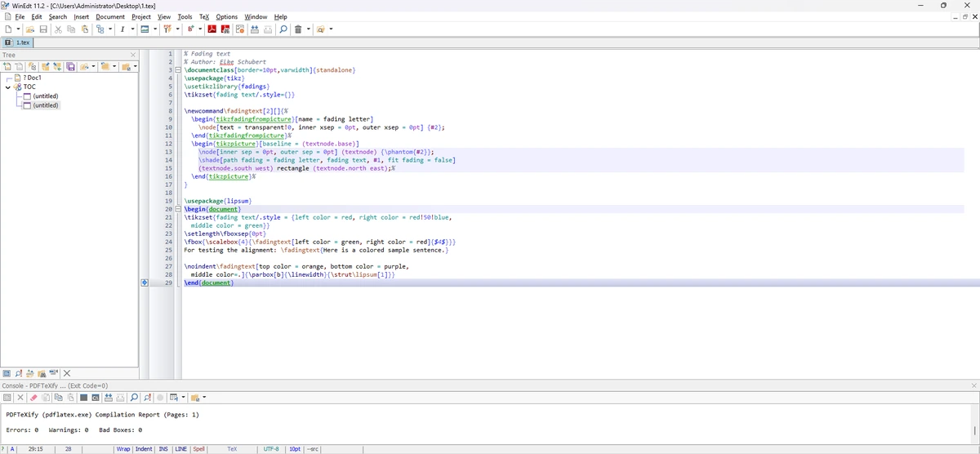Toggle Indent mode in status bar

pyautogui.click(x=144, y=449)
